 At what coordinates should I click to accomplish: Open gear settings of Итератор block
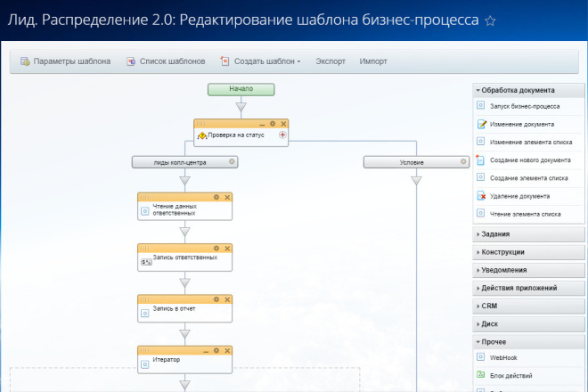[216, 350]
